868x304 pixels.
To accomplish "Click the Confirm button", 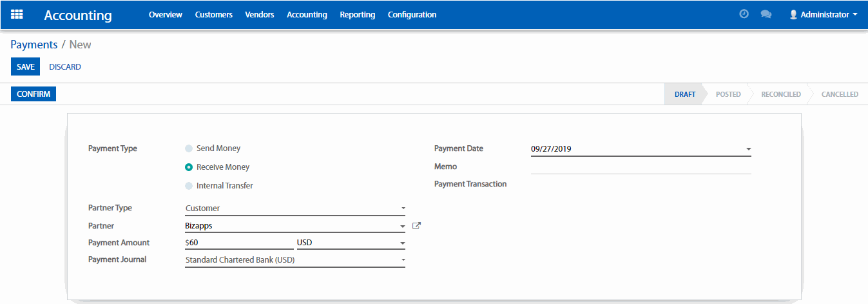I will [x=34, y=94].
